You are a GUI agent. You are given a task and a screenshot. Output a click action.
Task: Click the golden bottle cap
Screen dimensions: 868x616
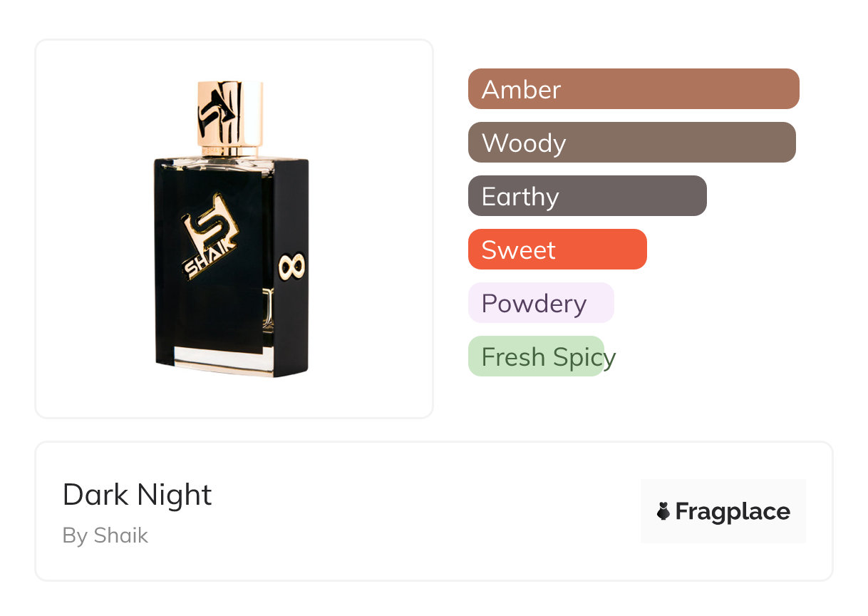click(x=231, y=118)
